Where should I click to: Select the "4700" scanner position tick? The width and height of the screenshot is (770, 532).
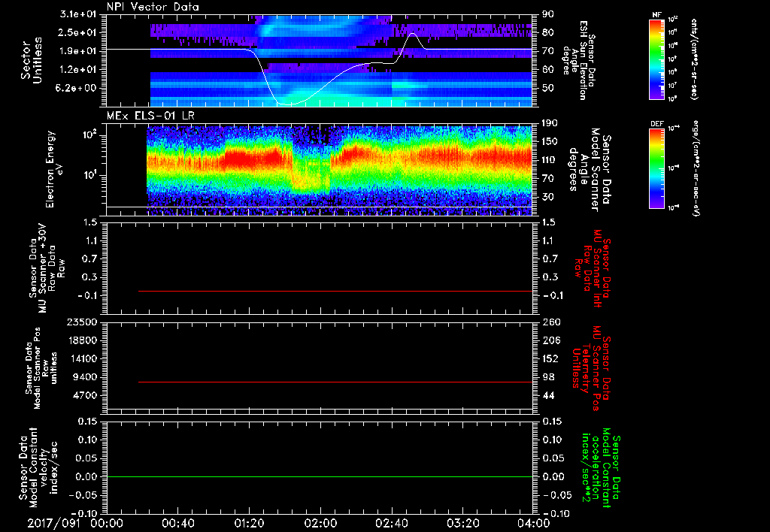(84, 395)
